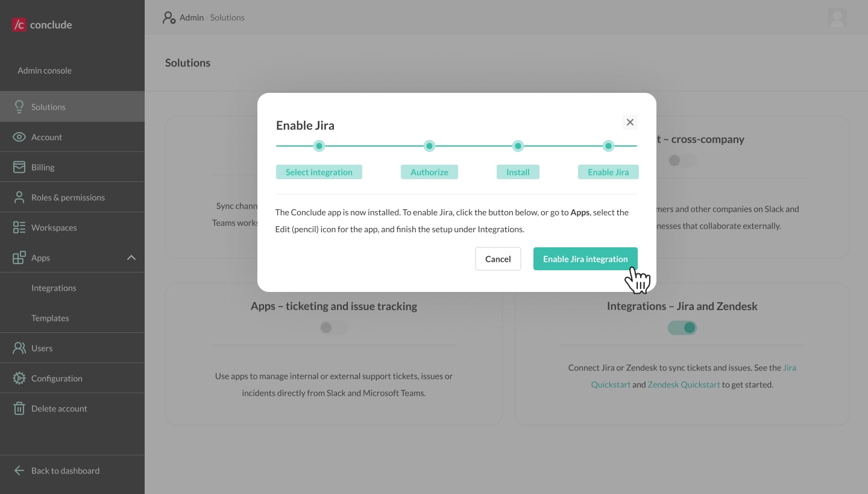Toggle the cross-company solution switch
The image size is (868, 494).
tap(682, 160)
